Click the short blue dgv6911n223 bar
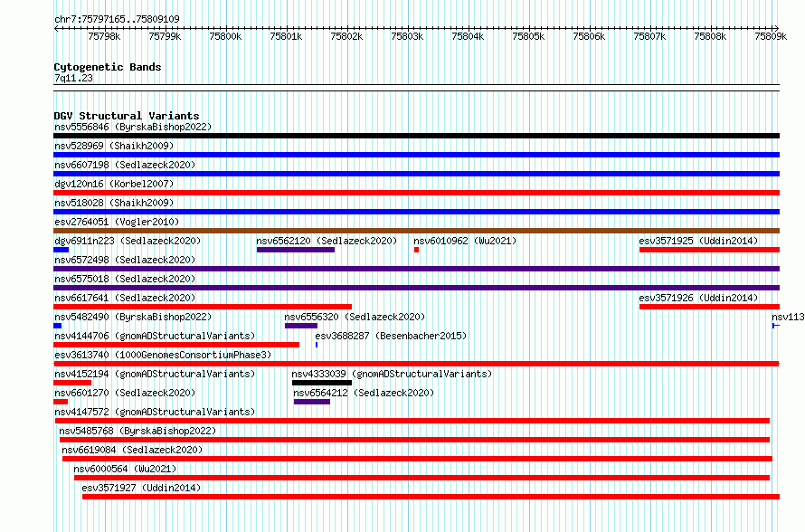This screenshot has height=532, width=805. (x=62, y=250)
